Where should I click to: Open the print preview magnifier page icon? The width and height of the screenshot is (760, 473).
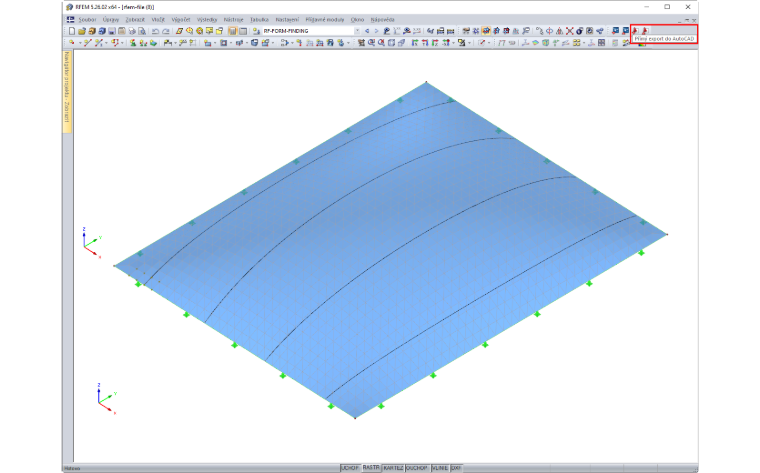(142, 31)
